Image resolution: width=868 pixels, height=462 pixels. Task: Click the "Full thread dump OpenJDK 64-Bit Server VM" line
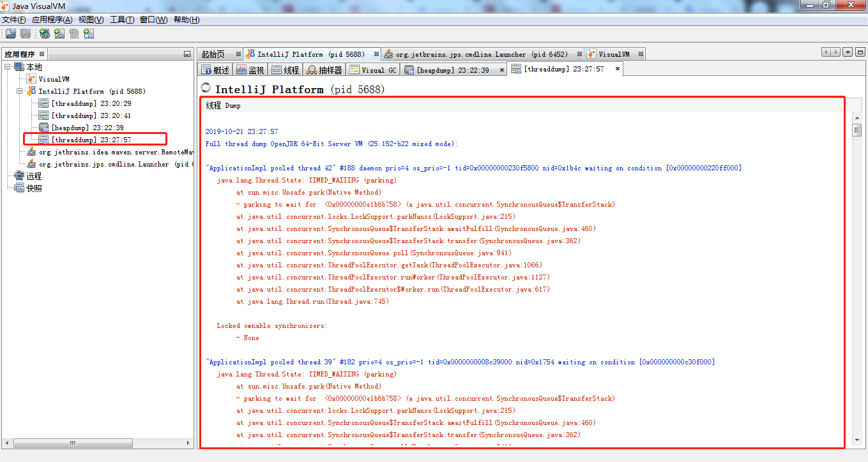(331, 144)
